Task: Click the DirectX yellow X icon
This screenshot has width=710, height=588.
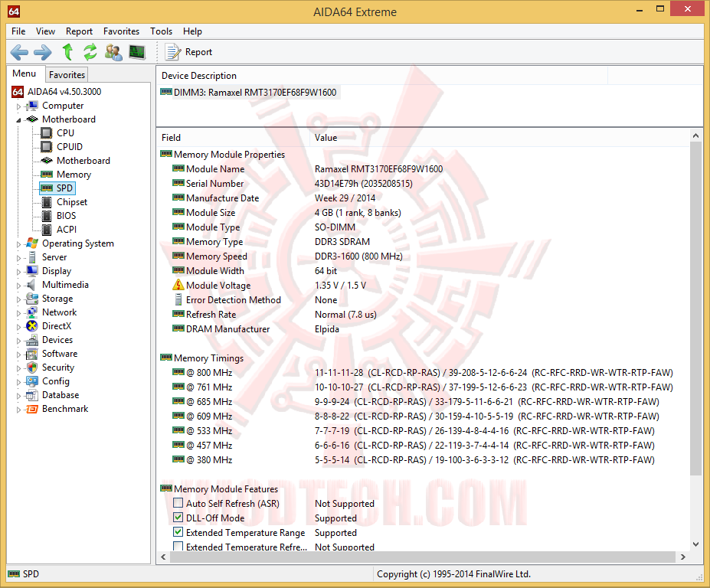Action: coord(31,326)
